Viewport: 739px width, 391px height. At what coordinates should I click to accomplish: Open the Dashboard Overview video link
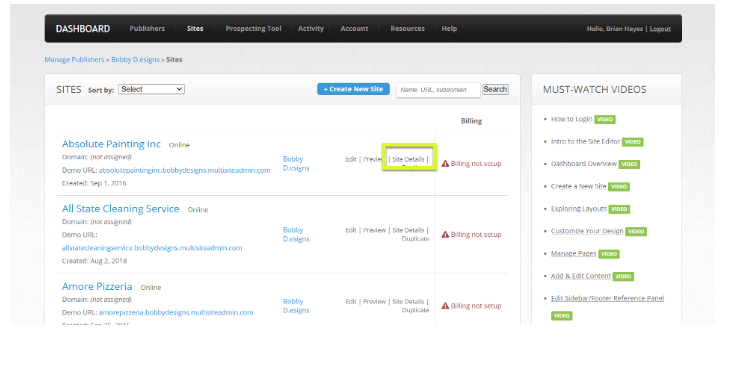(584, 163)
